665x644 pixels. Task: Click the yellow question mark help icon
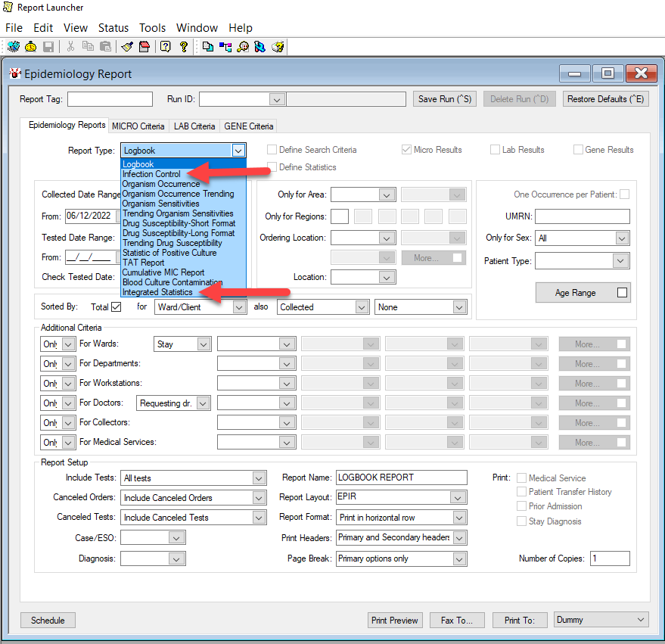click(x=183, y=47)
